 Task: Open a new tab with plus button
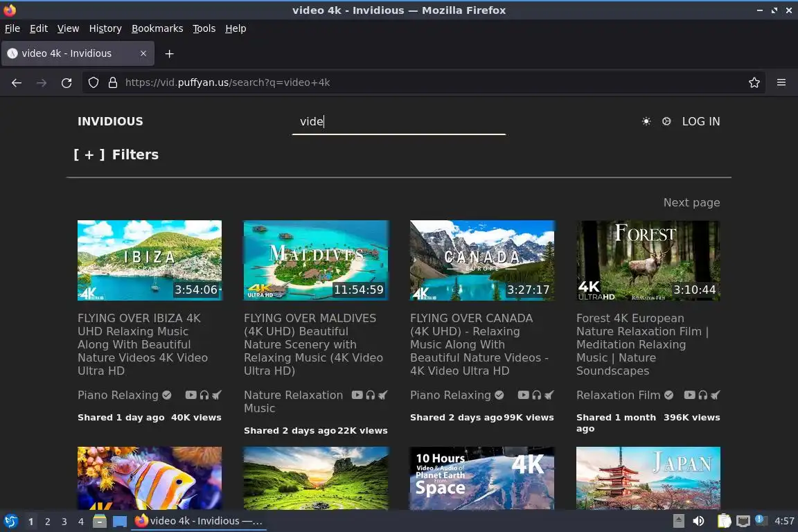pos(170,53)
